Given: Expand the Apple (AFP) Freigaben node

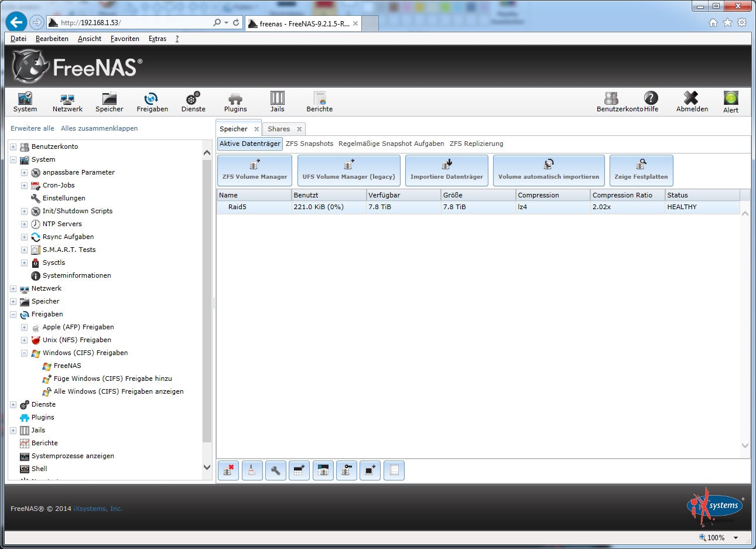Looking at the screenshot, I should pyautogui.click(x=24, y=328).
